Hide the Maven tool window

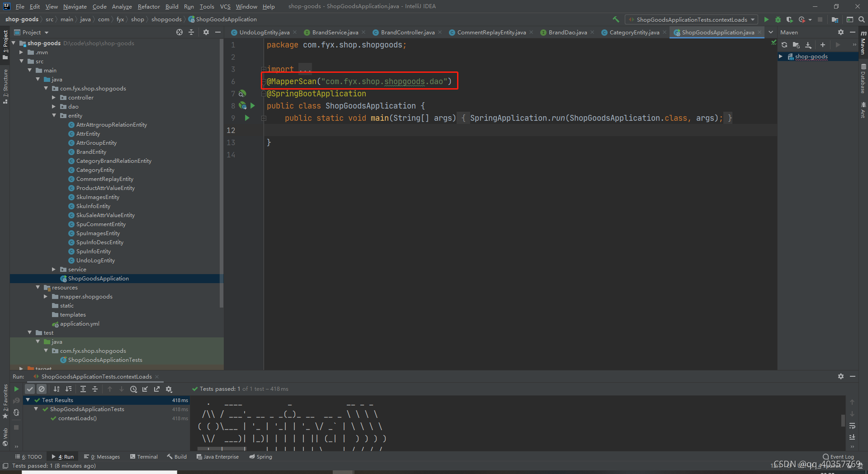[853, 32]
